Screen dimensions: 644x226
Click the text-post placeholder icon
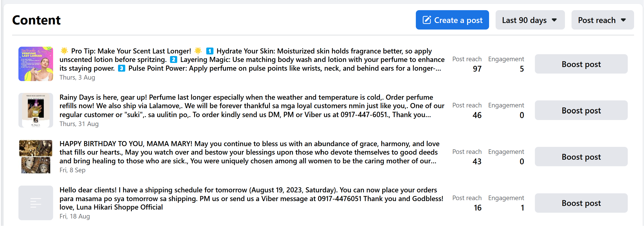[x=36, y=203]
